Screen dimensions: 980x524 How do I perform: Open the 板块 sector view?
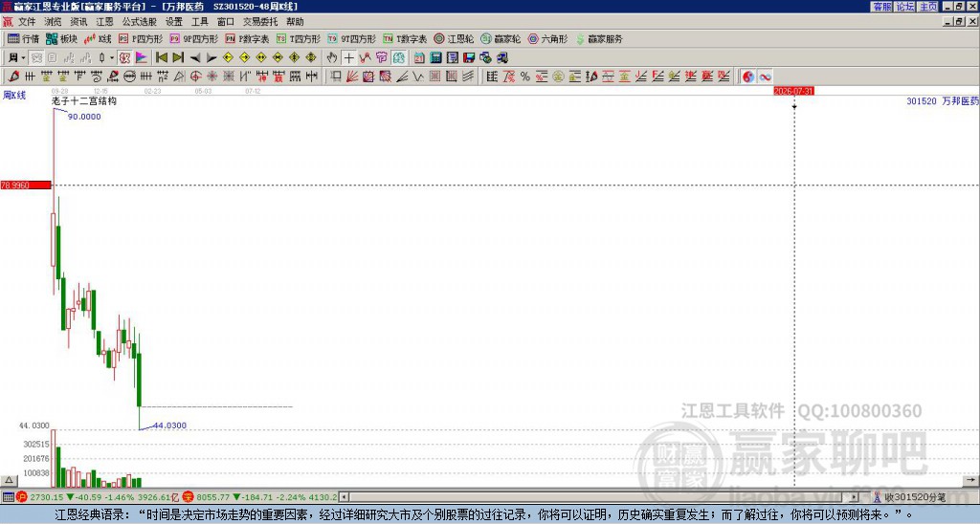pyautogui.click(x=61, y=38)
